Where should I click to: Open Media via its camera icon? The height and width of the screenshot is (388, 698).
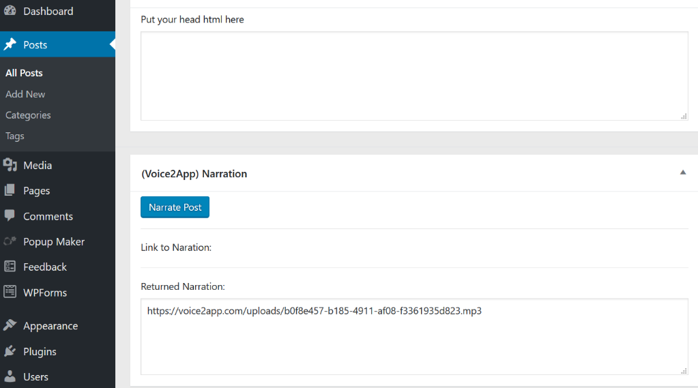[10, 165]
